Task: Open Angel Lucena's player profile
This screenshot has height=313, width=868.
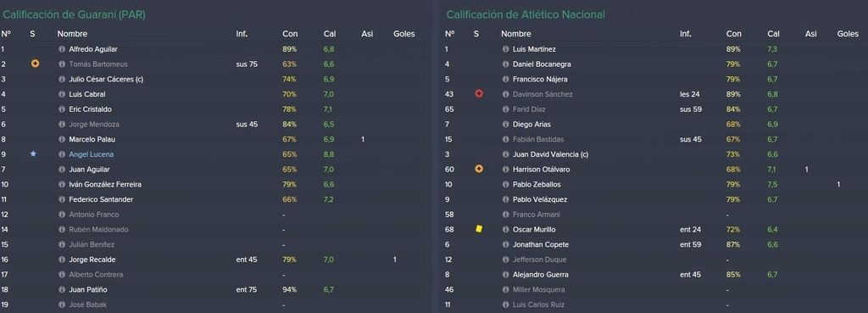Action: point(92,154)
